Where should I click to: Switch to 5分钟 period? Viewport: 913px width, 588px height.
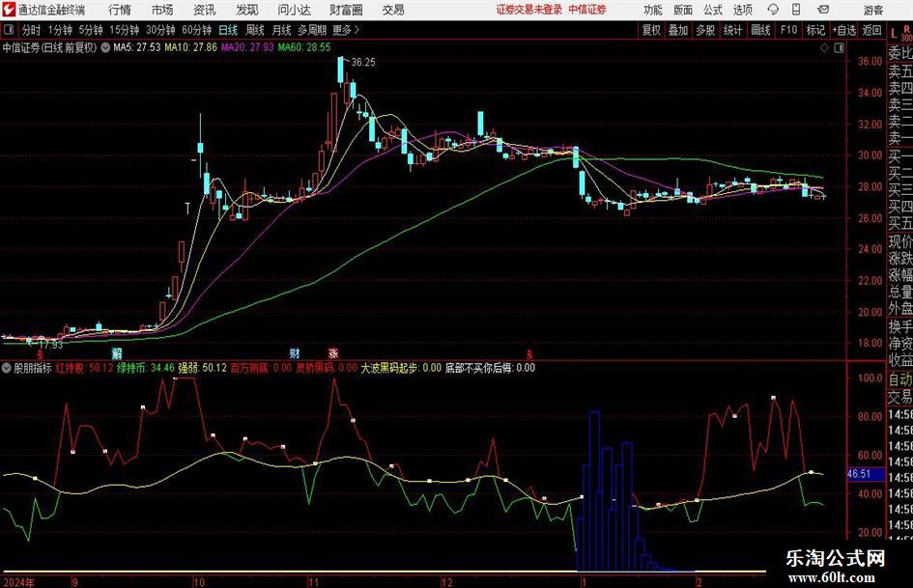click(91, 30)
